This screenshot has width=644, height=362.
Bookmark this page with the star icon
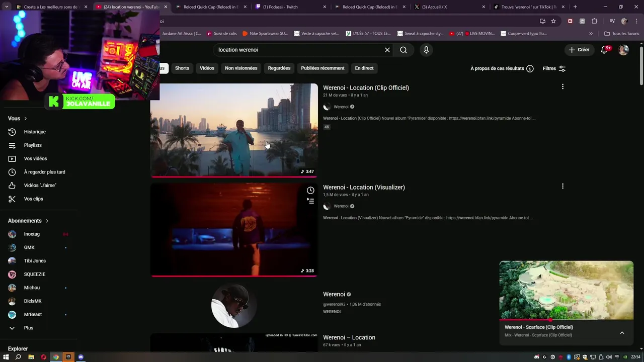[x=553, y=21]
